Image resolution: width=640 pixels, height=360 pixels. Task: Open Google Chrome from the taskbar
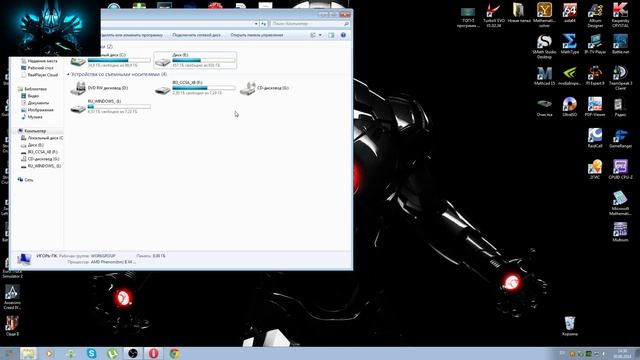point(174,353)
